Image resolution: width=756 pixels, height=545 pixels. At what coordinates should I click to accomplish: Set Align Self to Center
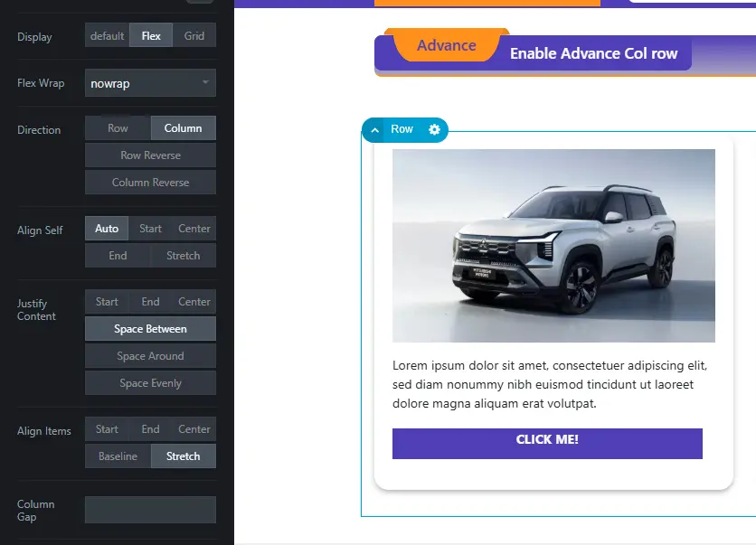coord(194,229)
